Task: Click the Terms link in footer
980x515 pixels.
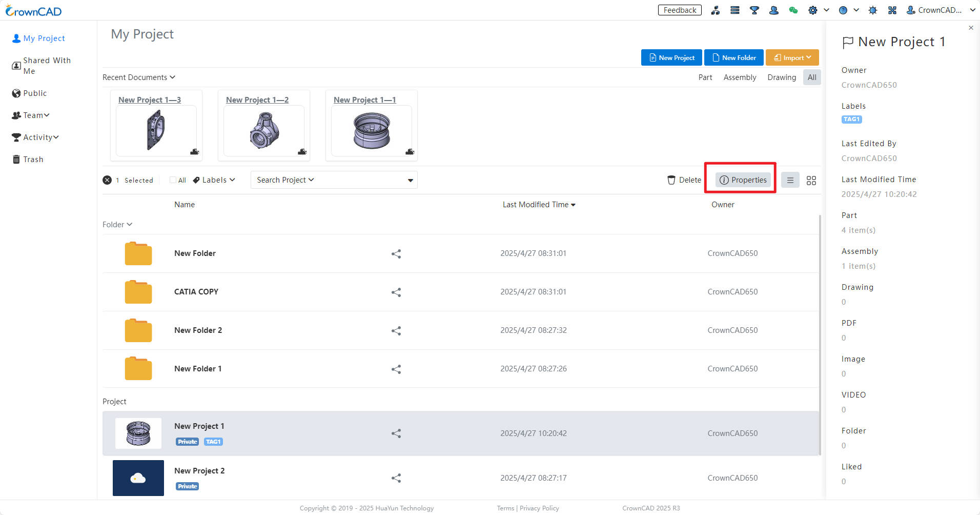Action: [x=505, y=508]
